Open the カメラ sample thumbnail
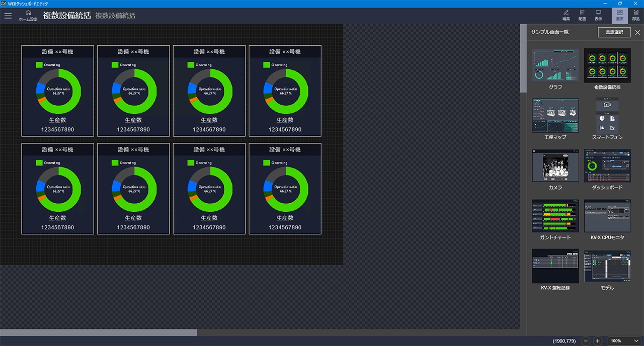 pos(555,165)
